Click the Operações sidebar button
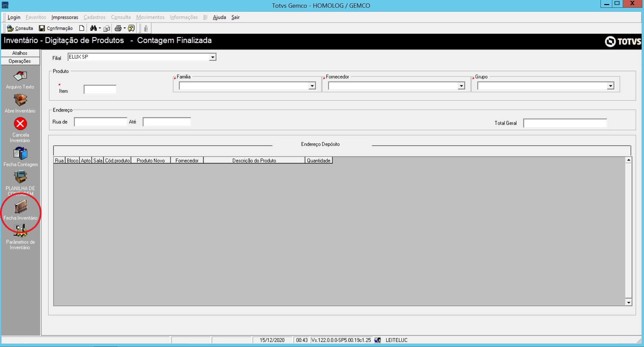This screenshot has width=644, height=347. pos(20,61)
